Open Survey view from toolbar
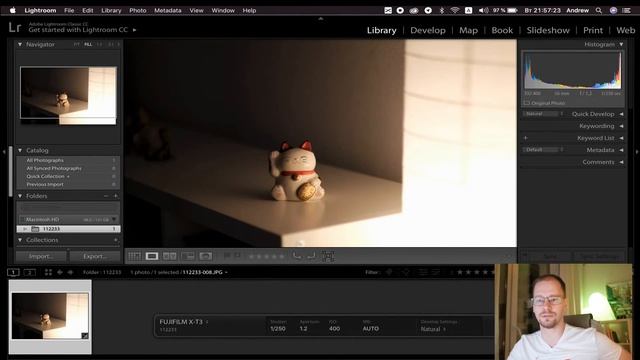Image resolution: width=640 pixels, height=360 pixels. (188, 256)
